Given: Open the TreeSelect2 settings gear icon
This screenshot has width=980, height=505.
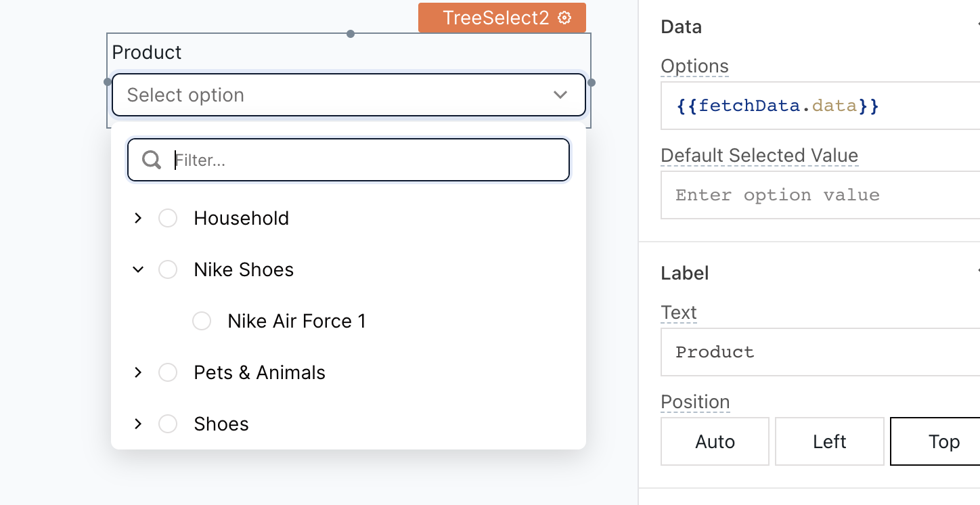Looking at the screenshot, I should point(564,18).
